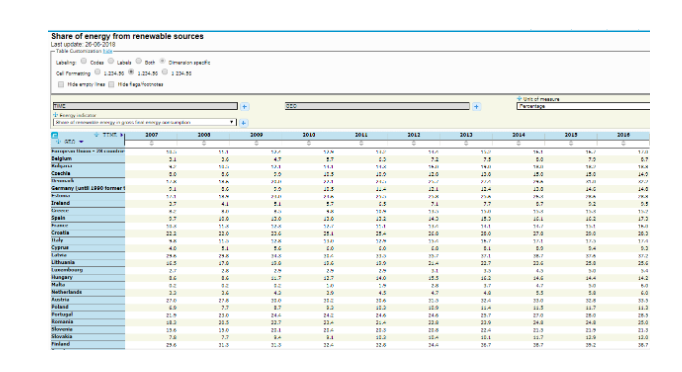Click the 2010 column header
The image size is (682, 372).
(x=309, y=135)
